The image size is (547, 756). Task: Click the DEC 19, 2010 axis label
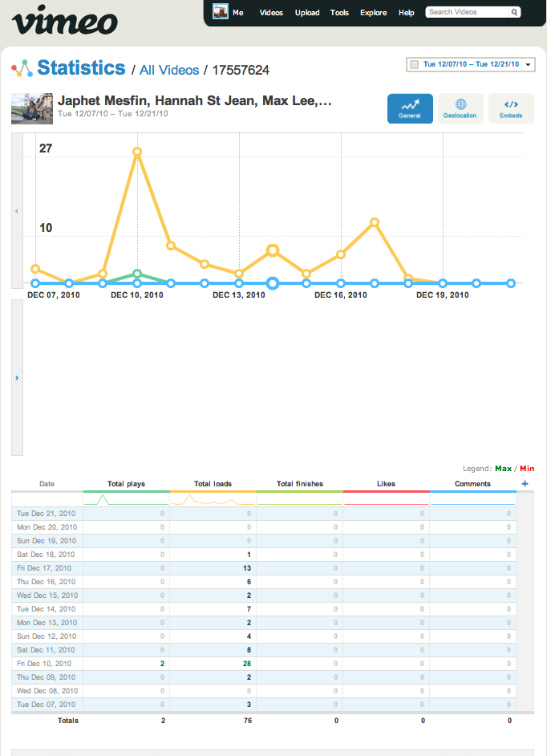(x=443, y=295)
